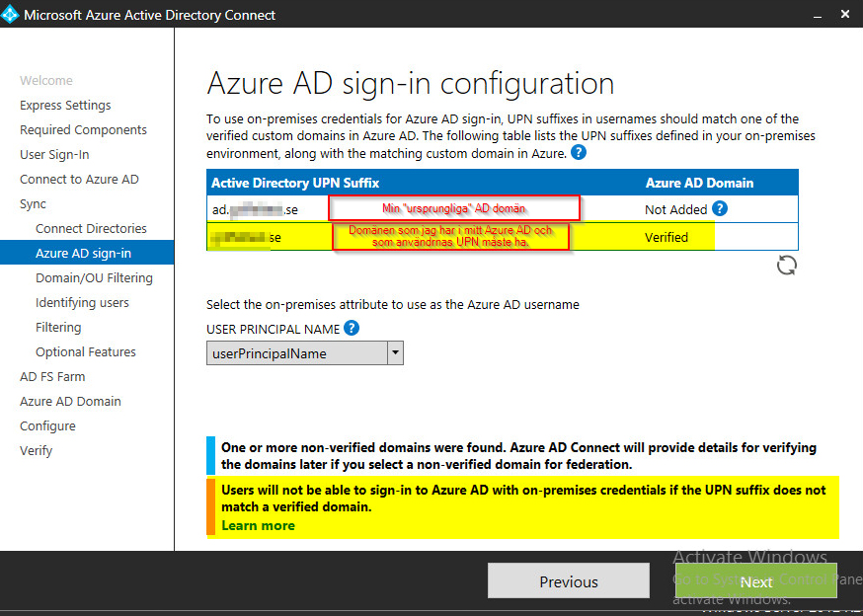Go to Identifying users step

pyautogui.click(x=82, y=303)
